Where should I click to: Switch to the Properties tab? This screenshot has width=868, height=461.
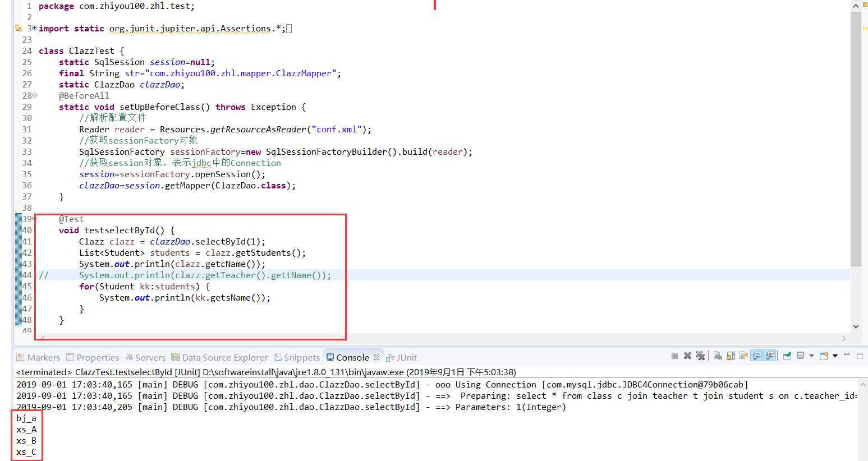pos(93,357)
